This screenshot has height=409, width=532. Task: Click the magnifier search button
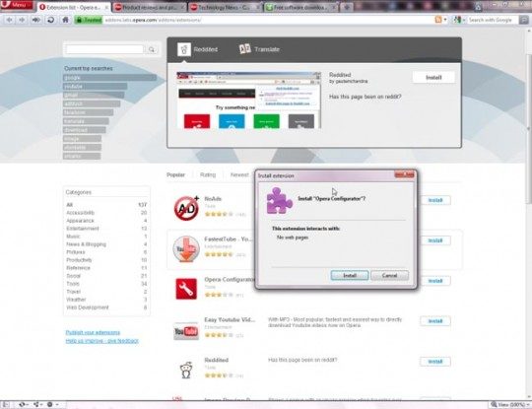[x=152, y=49]
